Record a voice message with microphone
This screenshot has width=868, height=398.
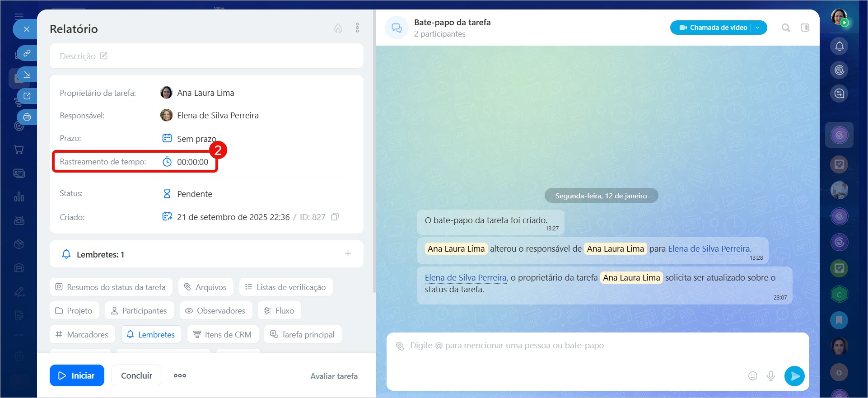771,376
